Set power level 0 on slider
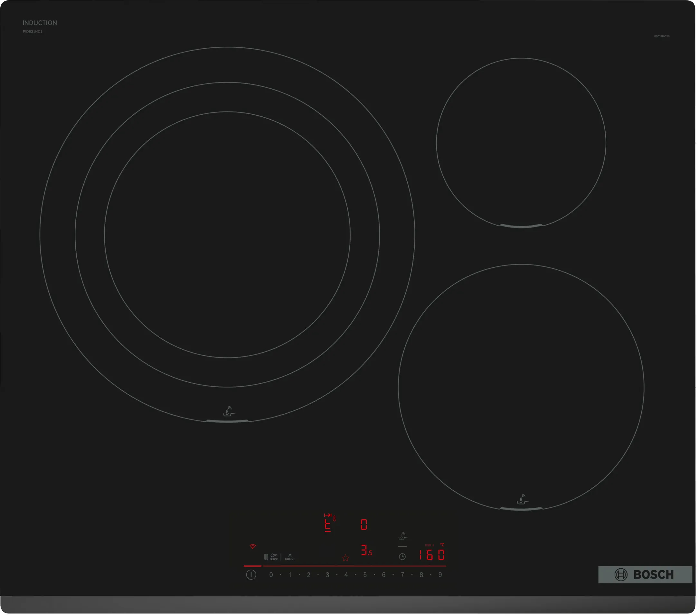Image resolution: width=698 pixels, height=616 pixels. coord(271,575)
